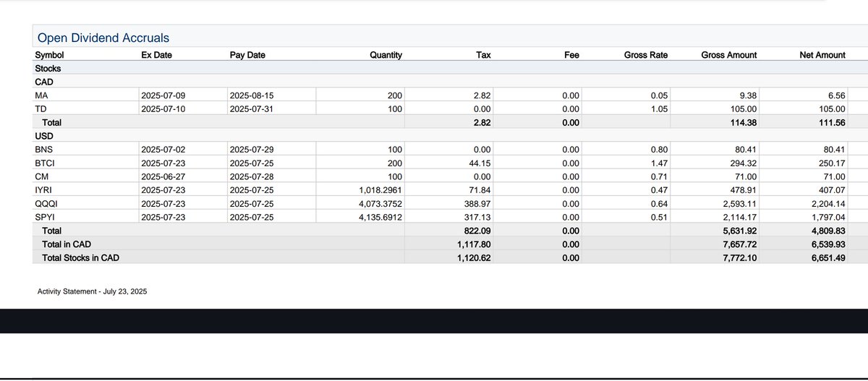
Task: Click the QQQI tax value 388.97
Action: click(478, 204)
